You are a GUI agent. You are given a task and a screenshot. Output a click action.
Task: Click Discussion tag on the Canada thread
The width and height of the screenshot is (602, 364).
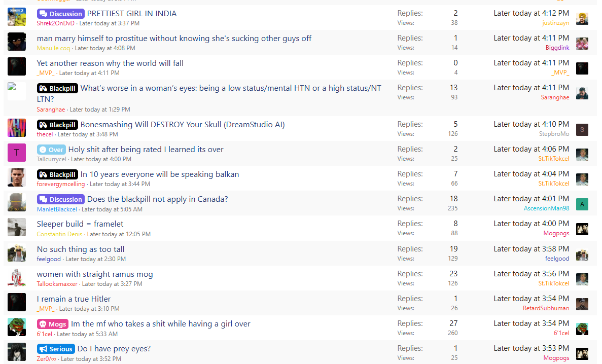[60, 199]
